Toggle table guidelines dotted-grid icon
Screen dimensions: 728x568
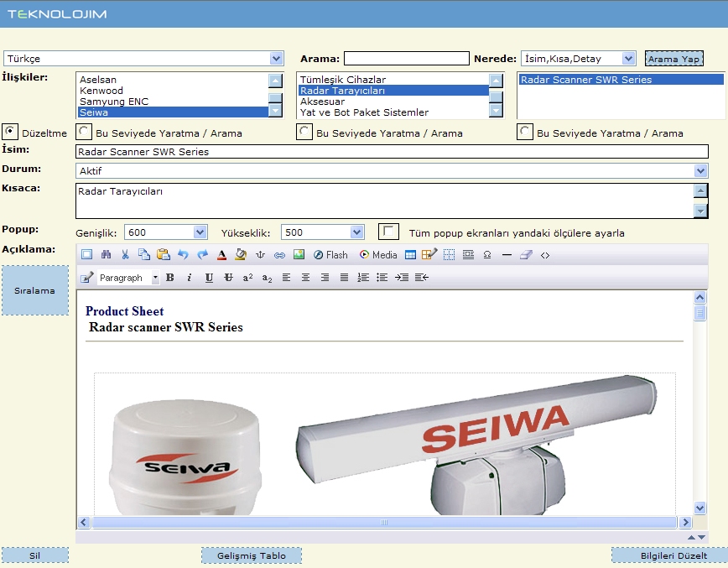pos(449,254)
